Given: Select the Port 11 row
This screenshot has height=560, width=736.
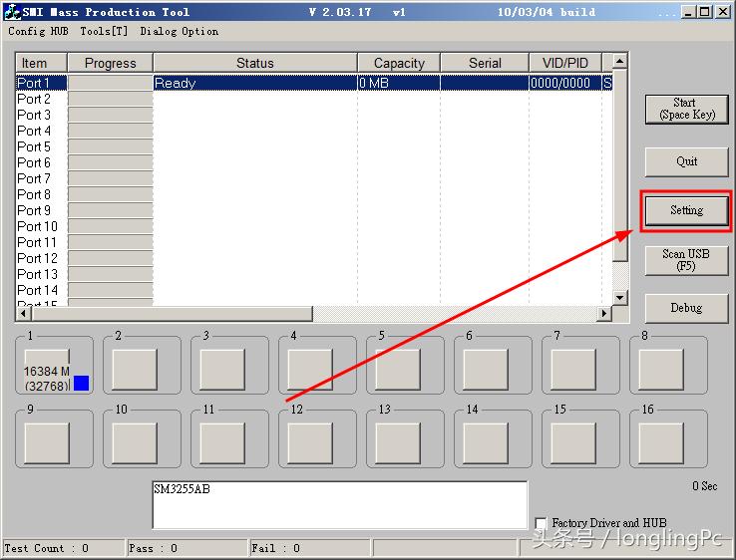Looking at the screenshot, I should point(314,242).
